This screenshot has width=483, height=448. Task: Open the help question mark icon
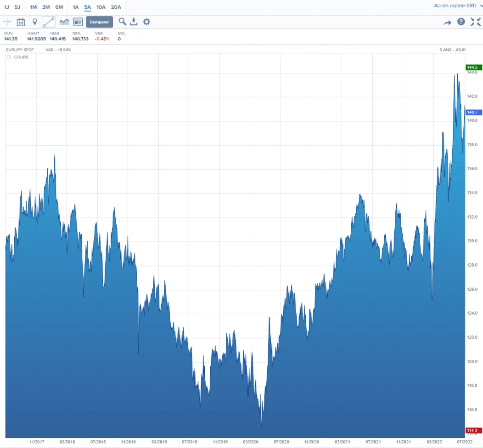click(x=461, y=22)
